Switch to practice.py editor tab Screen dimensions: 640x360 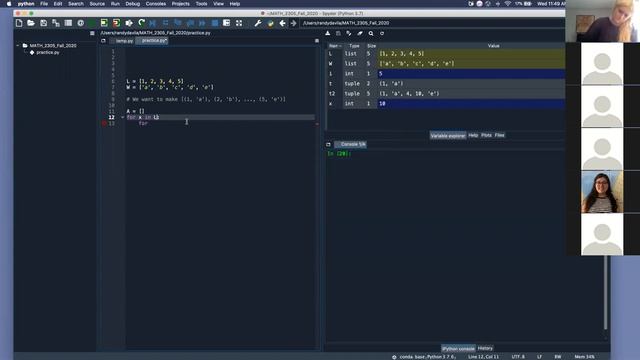(x=153, y=41)
